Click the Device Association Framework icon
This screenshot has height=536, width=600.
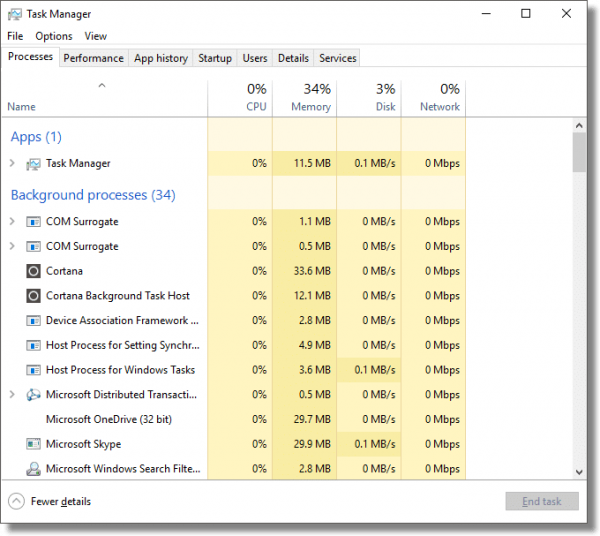[33, 321]
